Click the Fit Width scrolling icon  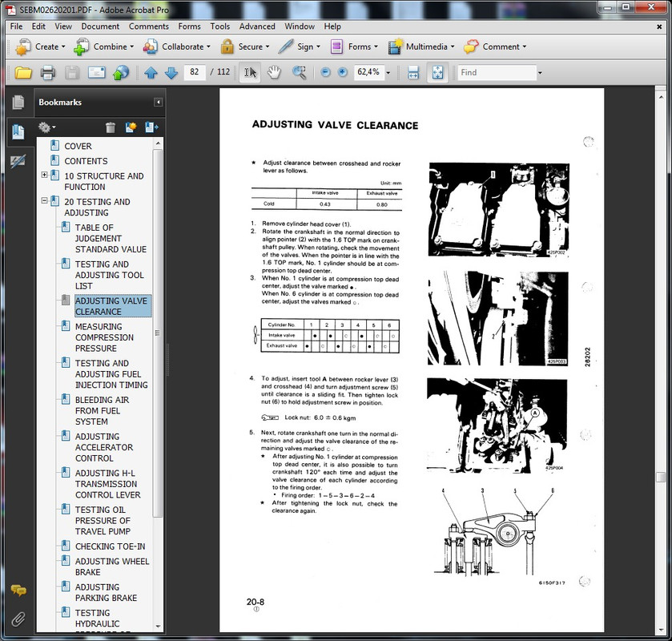point(413,72)
